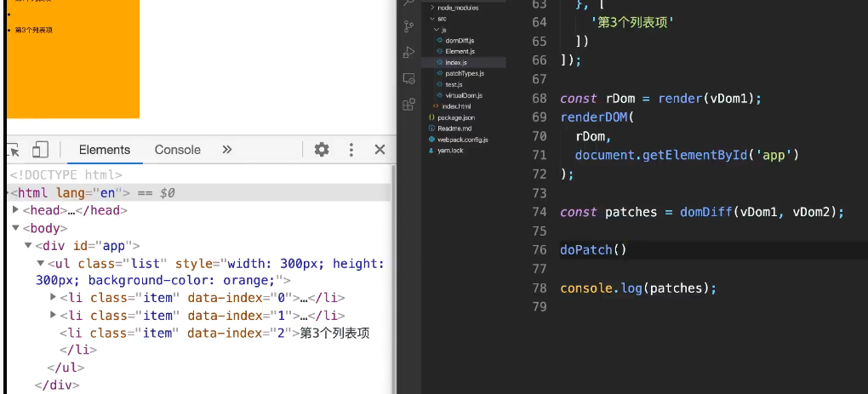
Task: Switch to the Console tab
Action: [x=177, y=150]
